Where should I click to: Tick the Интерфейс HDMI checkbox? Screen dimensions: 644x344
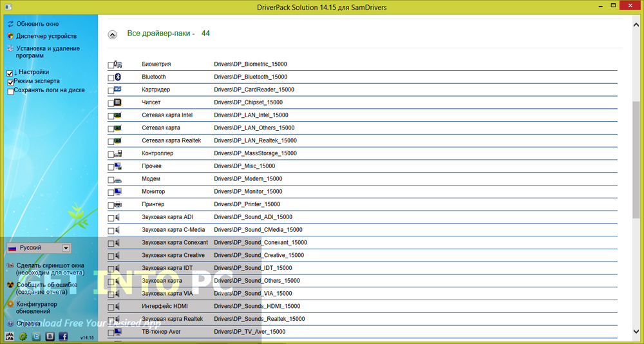(x=111, y=307)
